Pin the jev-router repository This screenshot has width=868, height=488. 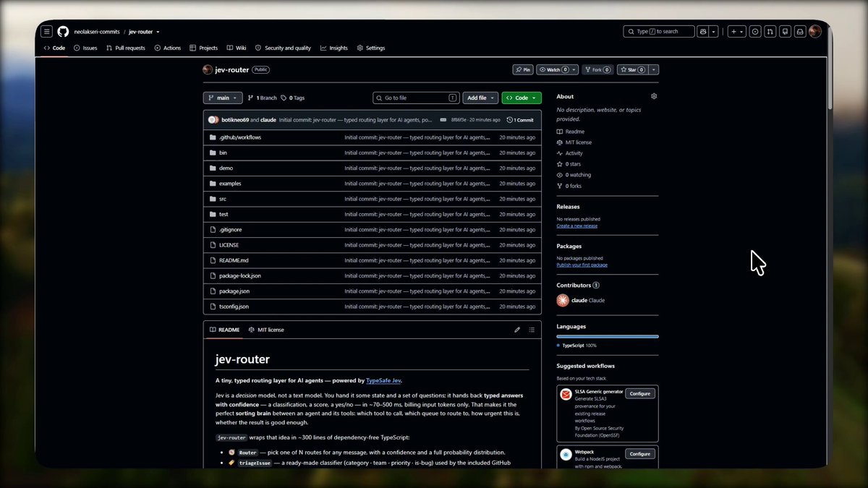[x=522, y=70]
